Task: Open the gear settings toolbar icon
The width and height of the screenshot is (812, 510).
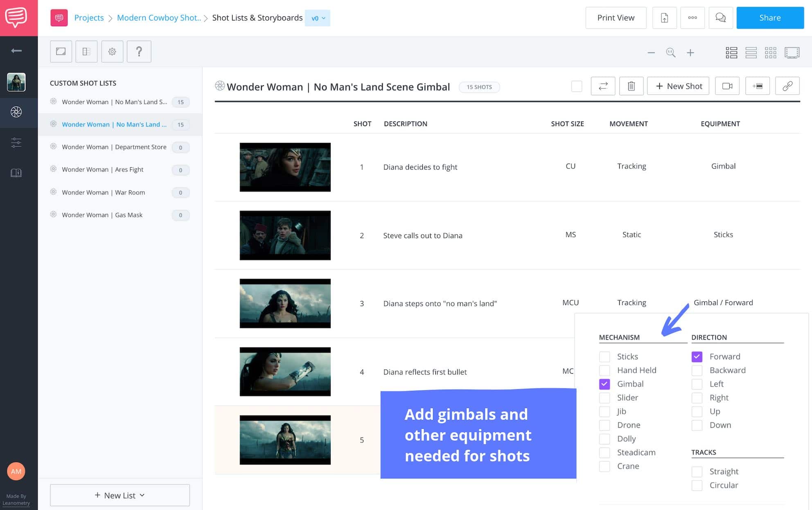Action: click(x=112, y=52)
